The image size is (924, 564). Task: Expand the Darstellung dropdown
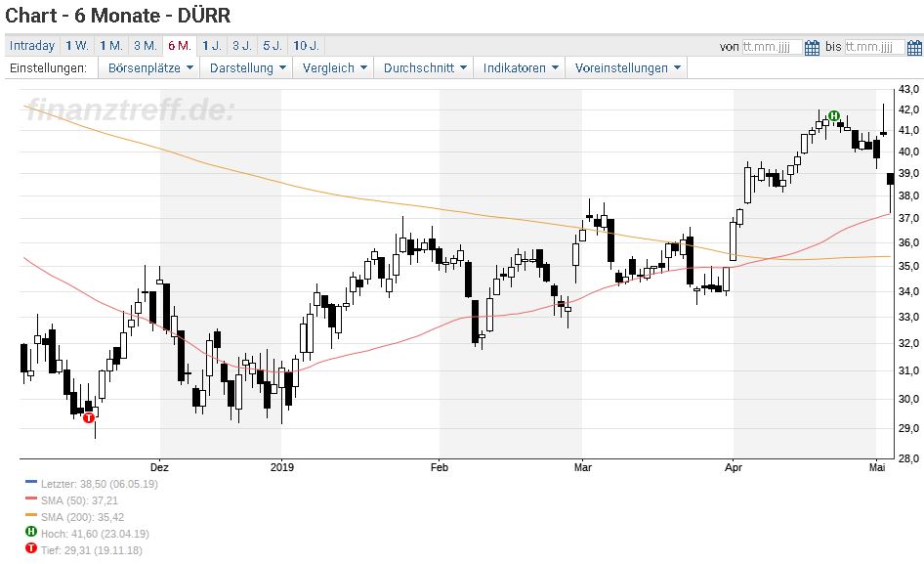(247, 67)
